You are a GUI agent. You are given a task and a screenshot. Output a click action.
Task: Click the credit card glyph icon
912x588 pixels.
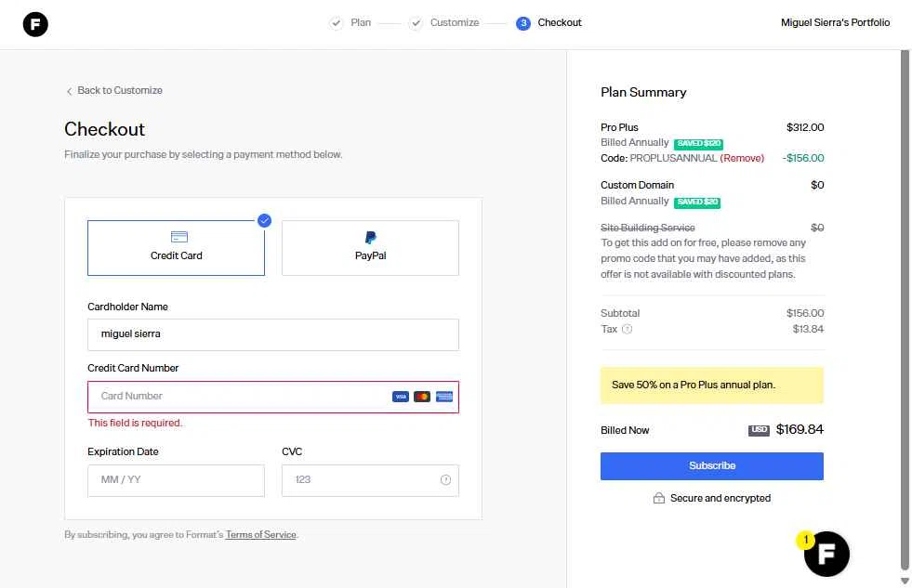pyautogui.click(x=179, y=237)
